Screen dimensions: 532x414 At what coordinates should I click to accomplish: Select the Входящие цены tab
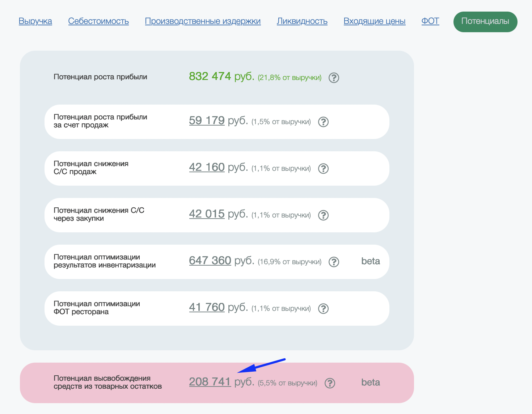click(x=375, y=21)
